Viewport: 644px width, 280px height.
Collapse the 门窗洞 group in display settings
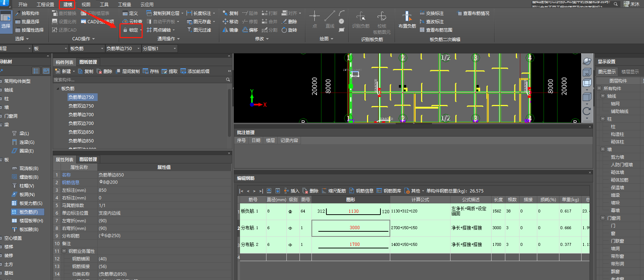click(603, 218)
